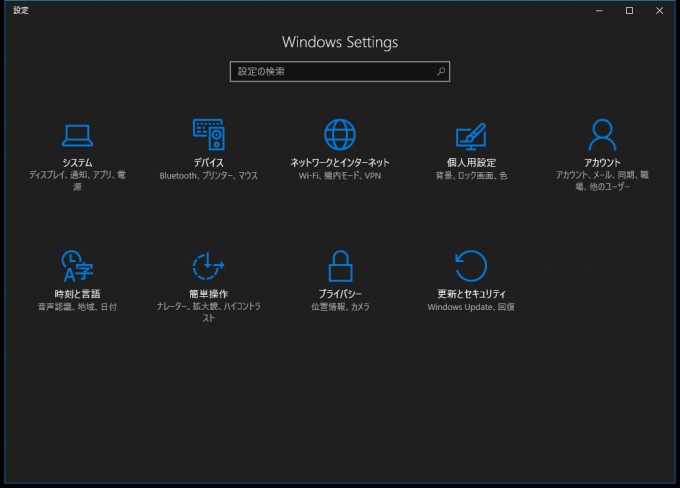Click the 'Bluetooth、プリンター、マウス' description
The height and width of the screenshot is (488, 680).
click(209, 176)
